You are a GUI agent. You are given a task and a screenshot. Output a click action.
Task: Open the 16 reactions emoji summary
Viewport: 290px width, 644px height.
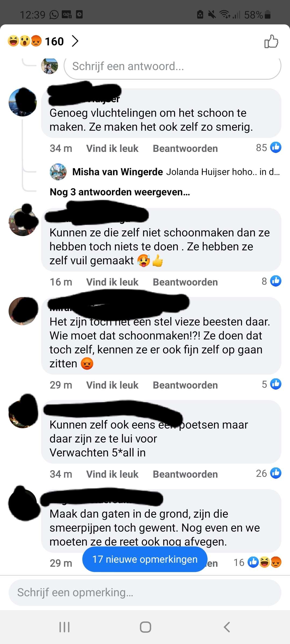pos(264,562)
